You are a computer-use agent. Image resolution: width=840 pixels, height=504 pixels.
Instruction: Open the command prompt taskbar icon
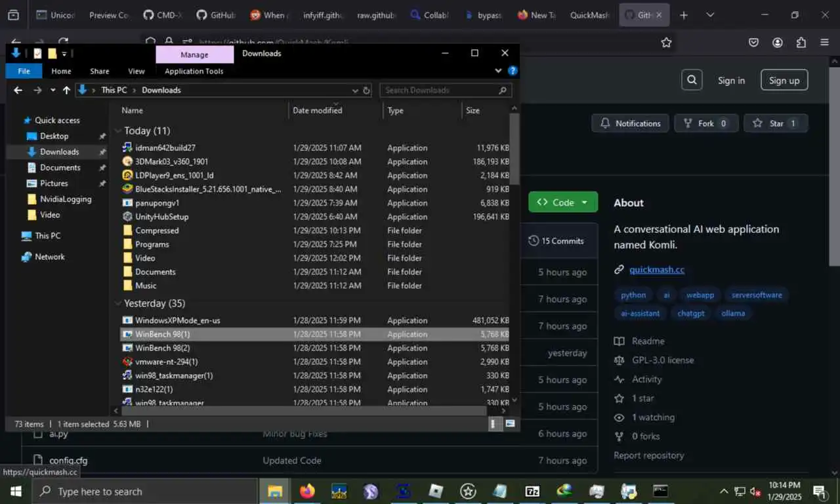pos(660,491)
